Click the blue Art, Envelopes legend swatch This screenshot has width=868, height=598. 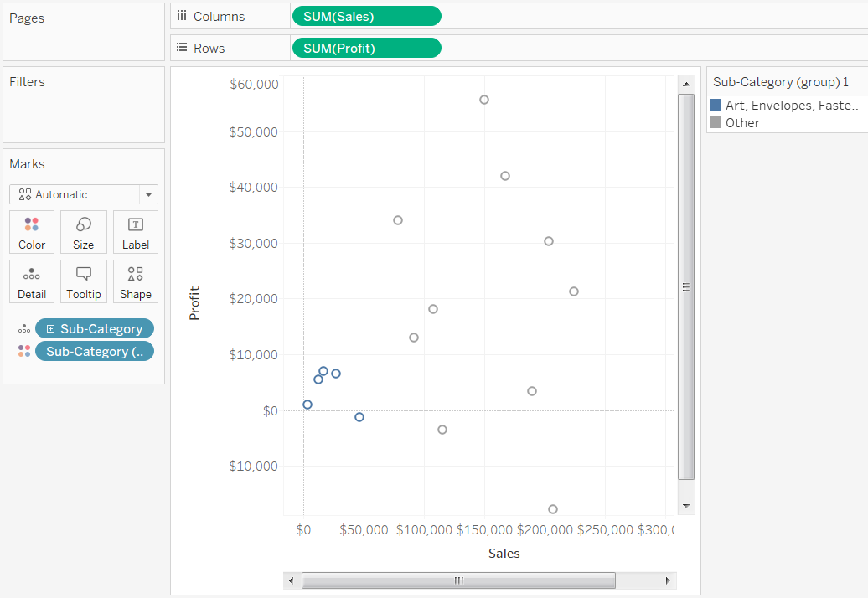coord(716,105)
